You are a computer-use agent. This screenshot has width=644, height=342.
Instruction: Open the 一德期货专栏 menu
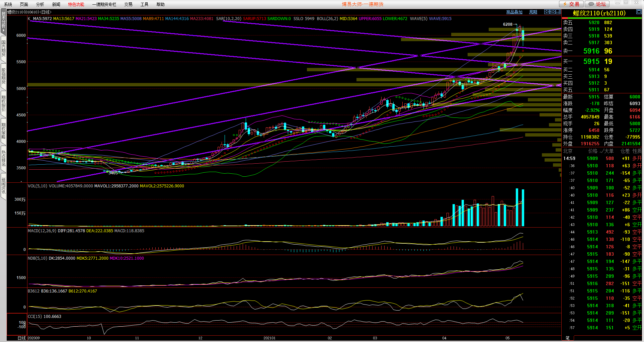tap(104, 4)
